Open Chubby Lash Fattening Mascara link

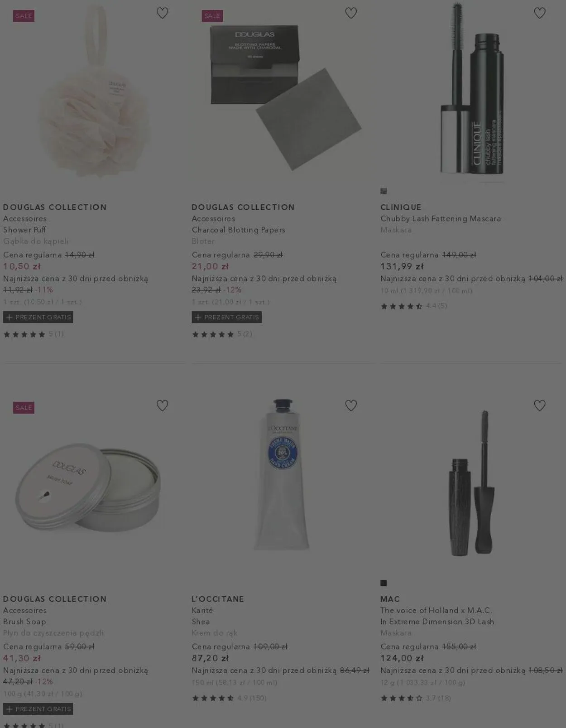(441, 218)
